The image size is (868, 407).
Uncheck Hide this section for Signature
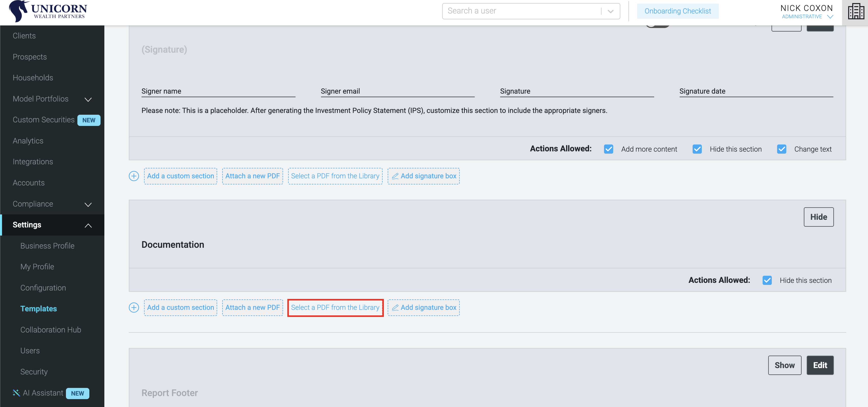pyautogui.click(x=697, y=149)
